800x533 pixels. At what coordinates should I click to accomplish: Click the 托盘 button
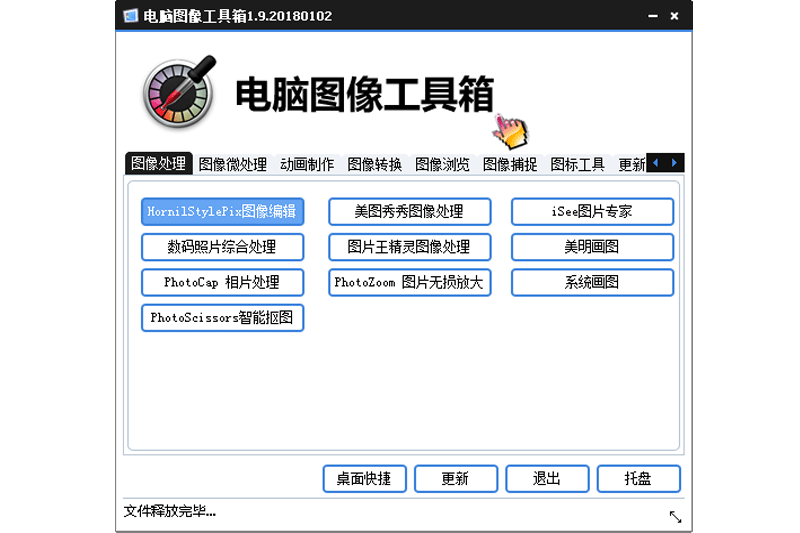(639, 478)
